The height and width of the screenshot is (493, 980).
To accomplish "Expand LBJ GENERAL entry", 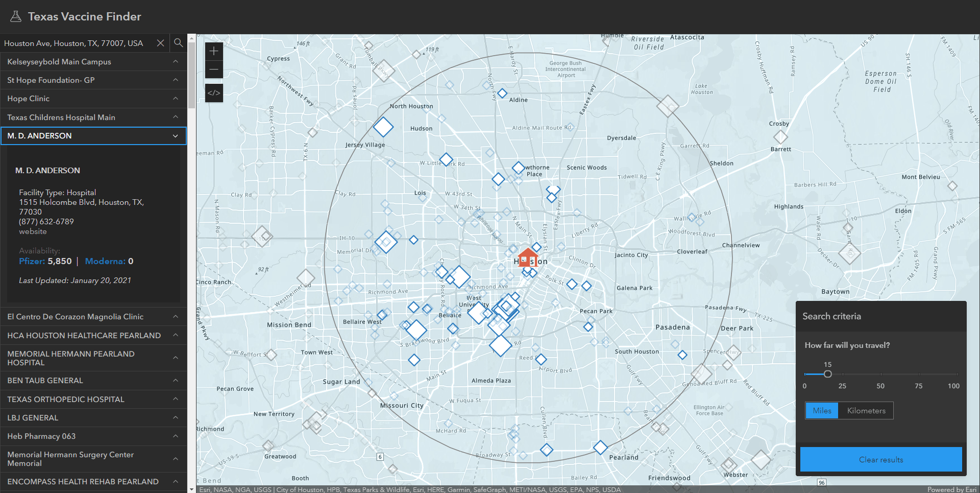I will click(x=93, y=418).
